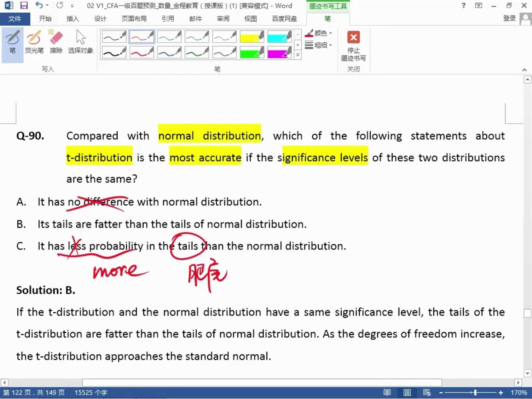Image resolution: width=532 pixels, height=399 pixels.
Task: Select the Eraser (擦除) tool
Action: click(56, 42)
